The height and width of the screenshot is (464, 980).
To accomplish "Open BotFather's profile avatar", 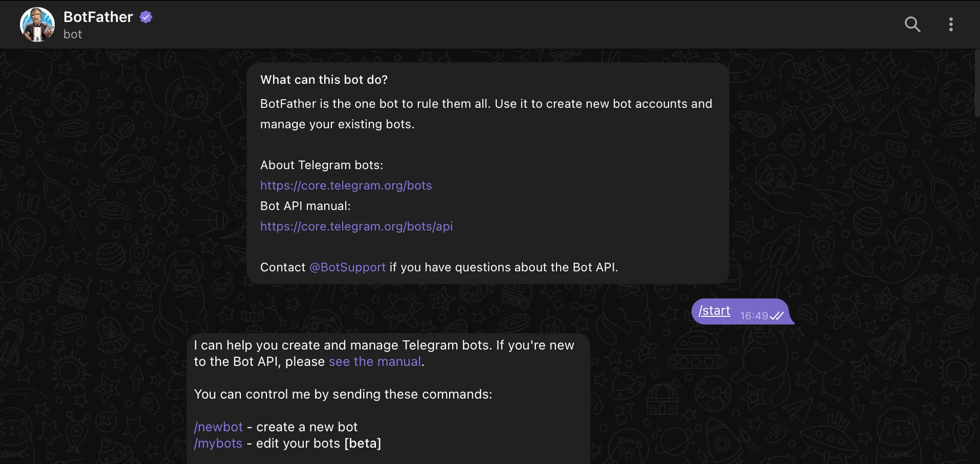I will tap(36, 24).
